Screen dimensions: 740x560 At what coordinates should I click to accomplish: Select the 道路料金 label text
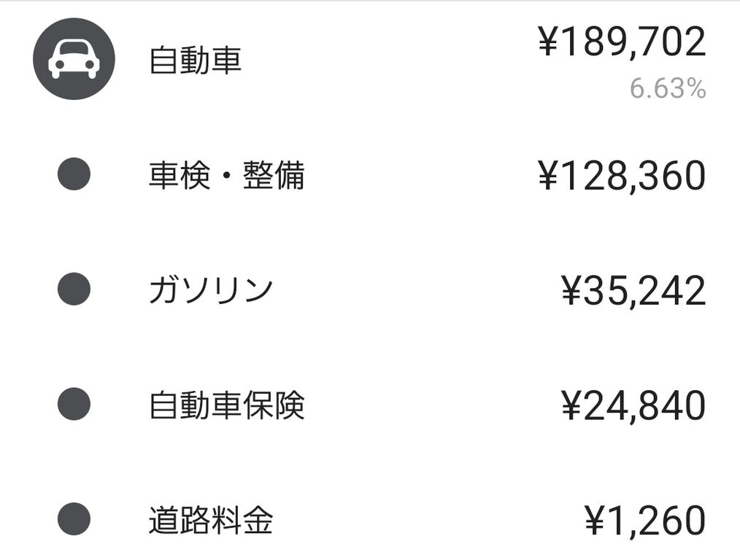[211, 520]
